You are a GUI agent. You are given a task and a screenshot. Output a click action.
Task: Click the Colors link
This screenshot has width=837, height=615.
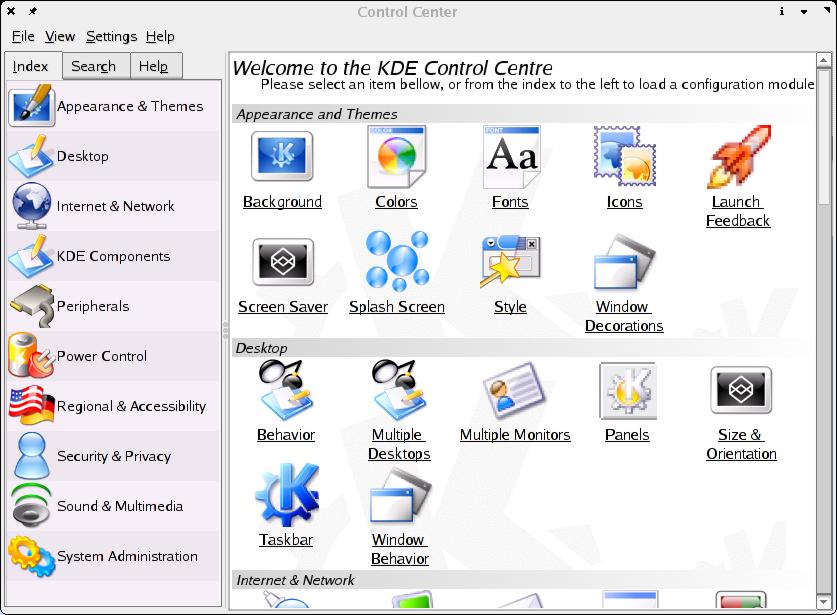(x=396, y=202)
